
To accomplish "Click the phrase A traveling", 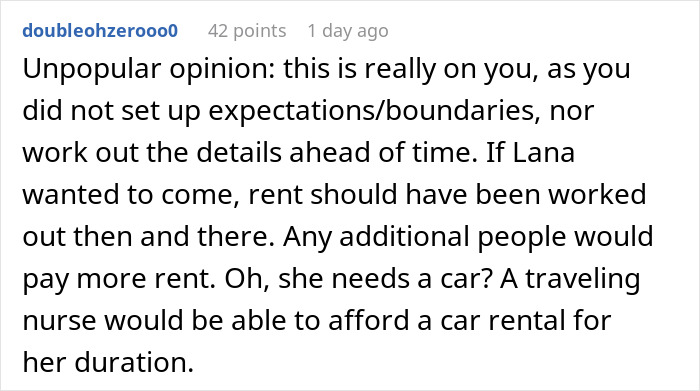I will coord(570,279).
